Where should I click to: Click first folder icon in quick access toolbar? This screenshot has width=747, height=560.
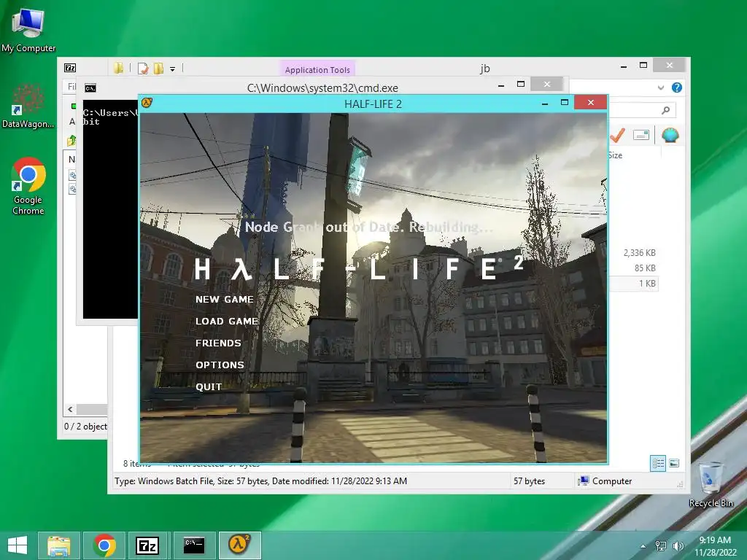tap(119, 68)
